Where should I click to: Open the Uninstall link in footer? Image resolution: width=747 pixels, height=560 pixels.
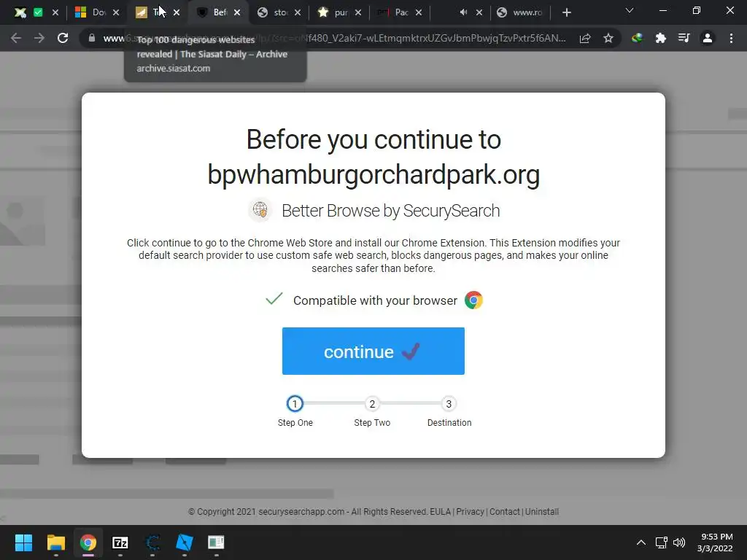click(x=542, y=511)
